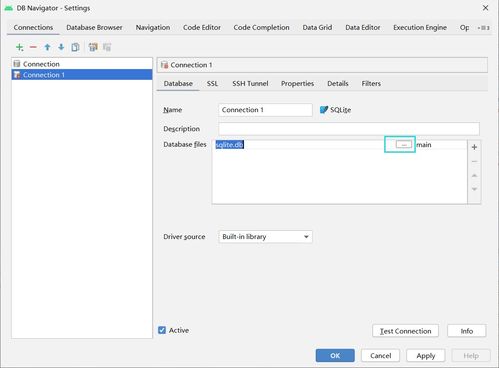This screenshot has width=499, height=368.
Task: Select the Details sub-tab
Action: (338, 84)
